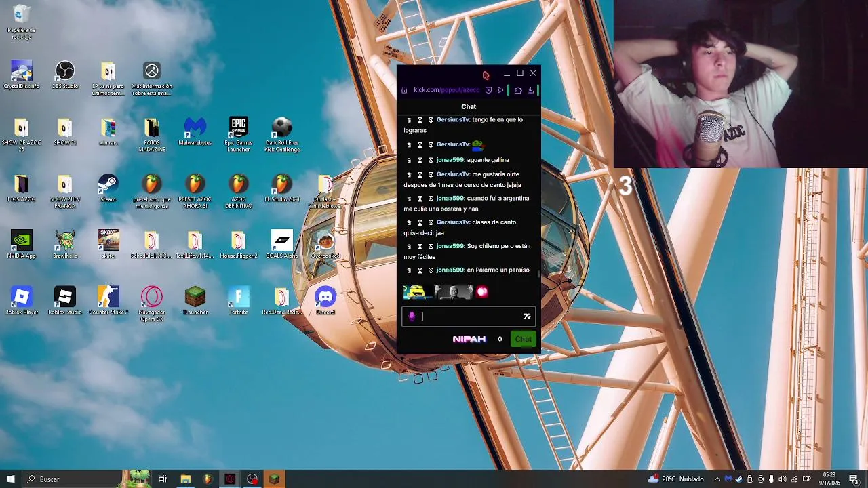This screenshot has width=868, height=488.
Task: Select the Overcooked desktop icon
Action: tap(325, 245)
